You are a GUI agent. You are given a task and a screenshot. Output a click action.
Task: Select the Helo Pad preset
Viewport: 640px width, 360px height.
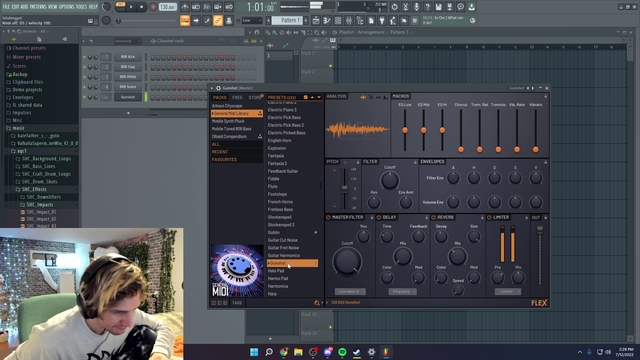coord(276,271)
